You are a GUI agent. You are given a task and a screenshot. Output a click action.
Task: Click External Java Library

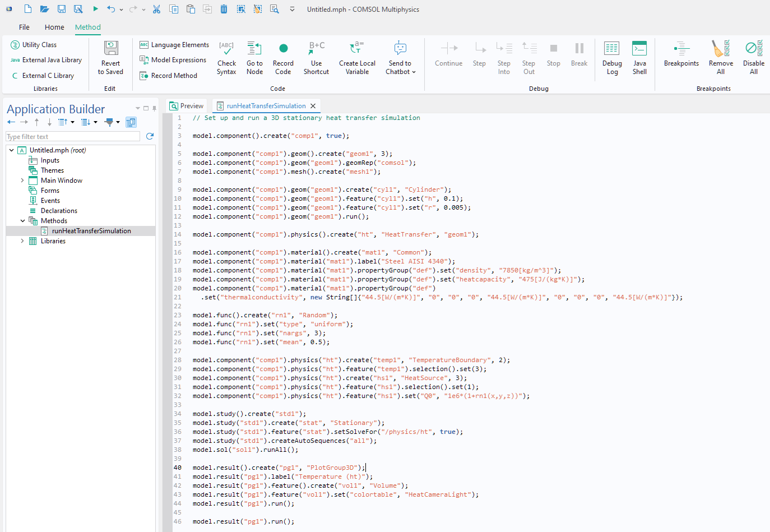point(46,60)
